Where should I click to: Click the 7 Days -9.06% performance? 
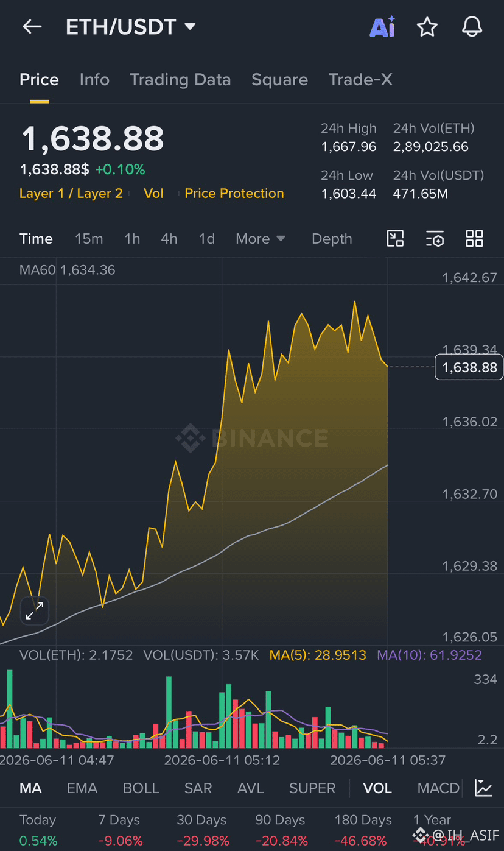(121, 830)
